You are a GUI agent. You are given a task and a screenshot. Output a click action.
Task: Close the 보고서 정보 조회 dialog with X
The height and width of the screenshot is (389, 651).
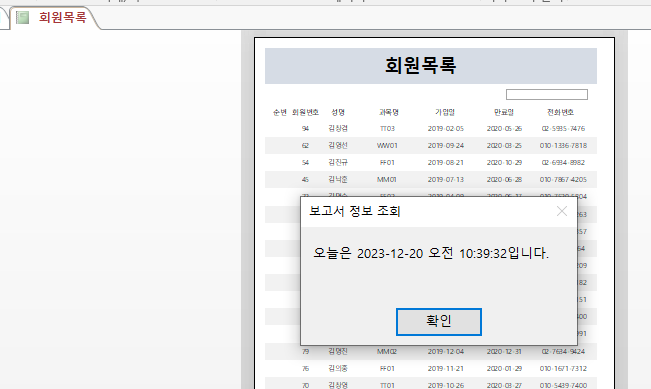(x=562, y=211)
